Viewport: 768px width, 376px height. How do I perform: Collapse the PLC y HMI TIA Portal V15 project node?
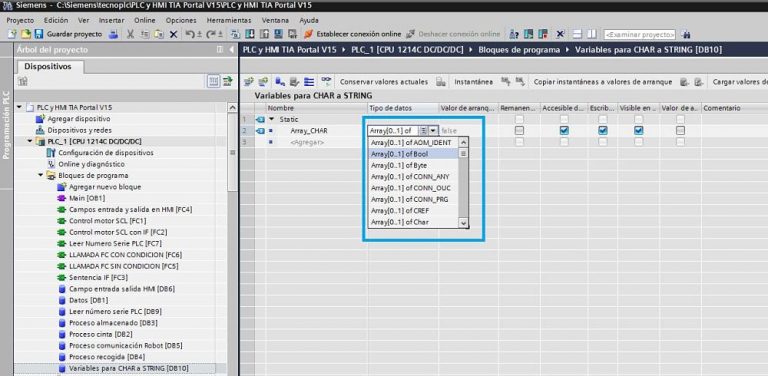click(x=19, y=107)
